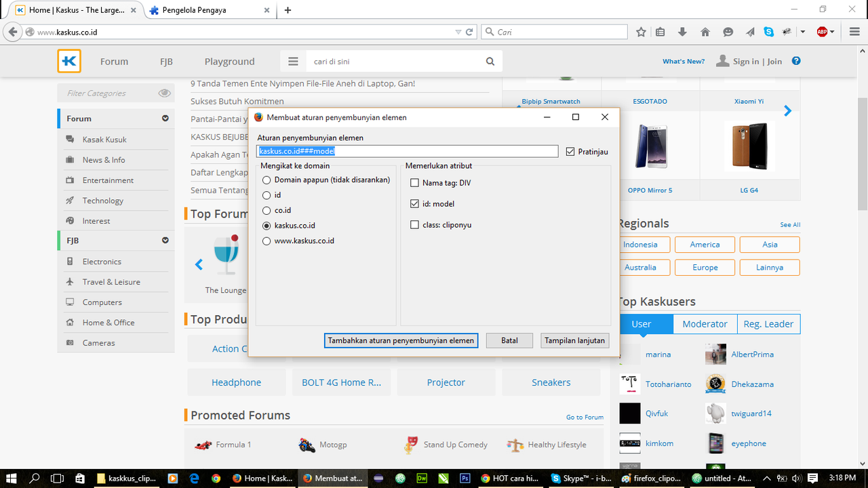Image resolution: width=868 pixels, height=488 pixels.
Task: Open the Skype toolbar extension icon
Action: click(768, 32)
